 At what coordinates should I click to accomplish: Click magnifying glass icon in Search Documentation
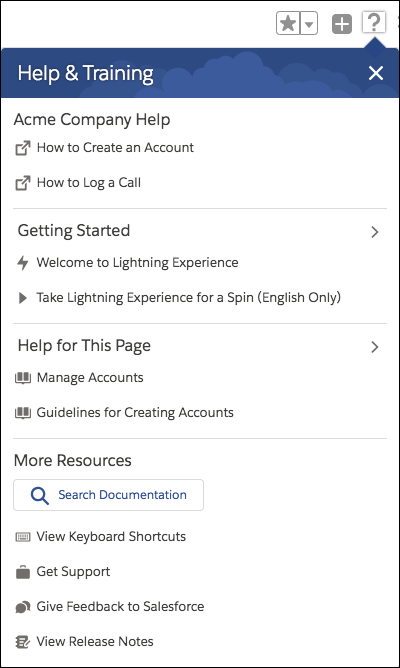tap(40, 496)
